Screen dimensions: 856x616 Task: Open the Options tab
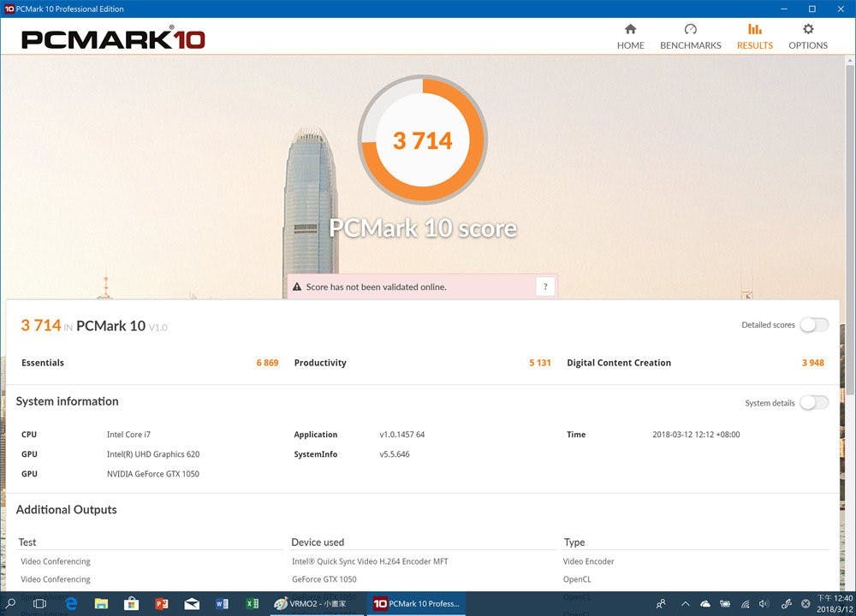808,37
